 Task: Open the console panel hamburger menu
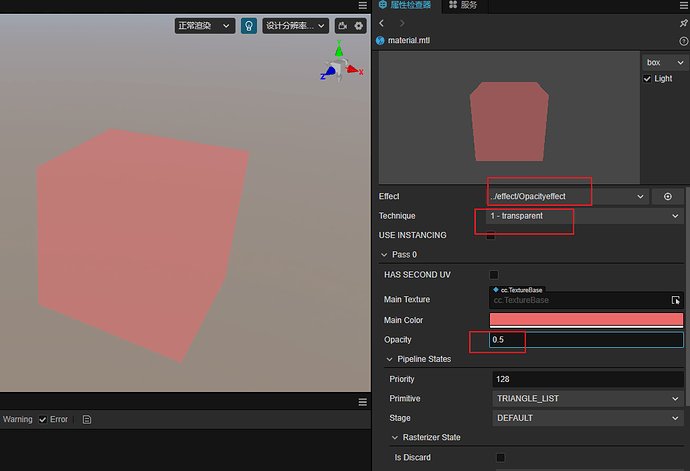[x=363, y=402]
